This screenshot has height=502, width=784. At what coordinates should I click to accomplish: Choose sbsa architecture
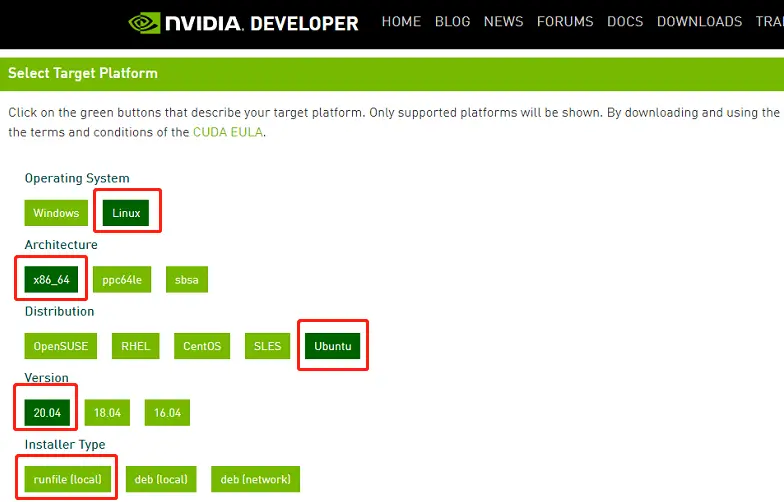point(186,280)
